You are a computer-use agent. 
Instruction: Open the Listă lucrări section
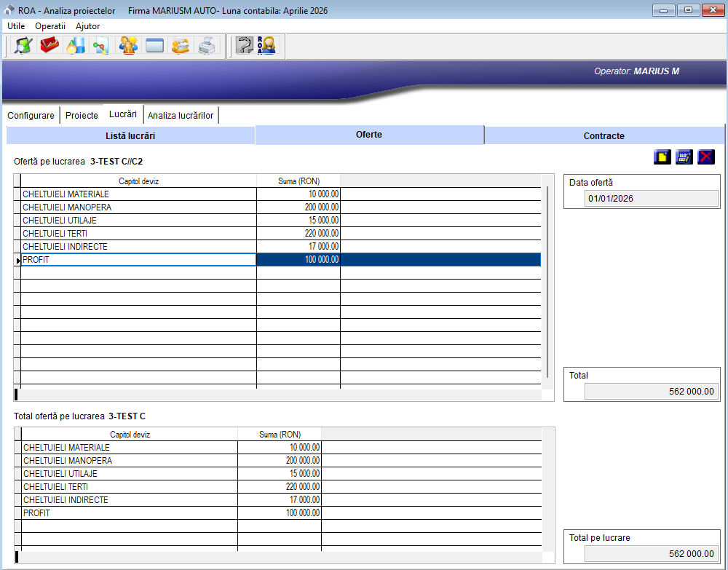point(130,135)
